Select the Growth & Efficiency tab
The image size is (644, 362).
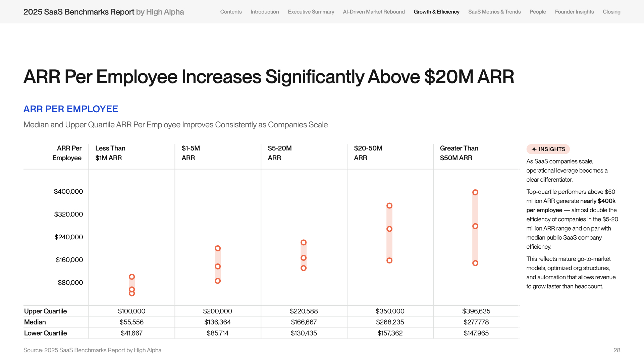point(436,12)
